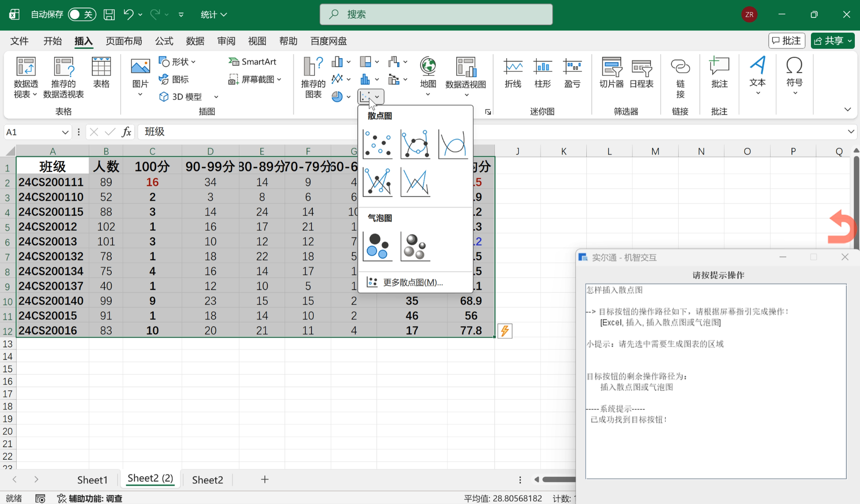
Task: Click the SmartArt button
Action: pos(253,62)
